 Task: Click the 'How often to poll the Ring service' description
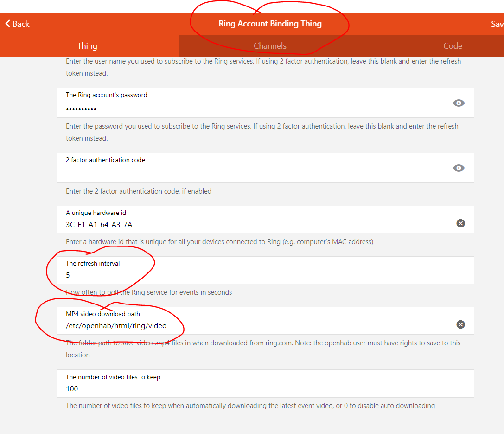(x=149, y=292)
